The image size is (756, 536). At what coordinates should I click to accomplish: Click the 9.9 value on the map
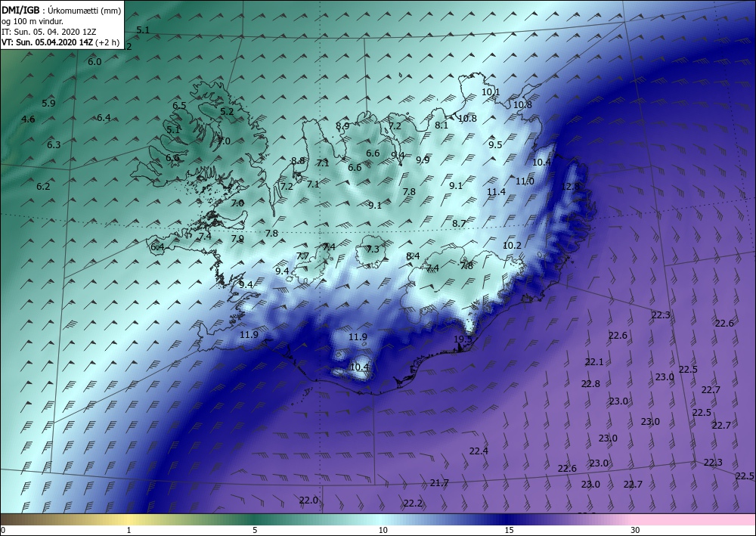pos(423,160)
